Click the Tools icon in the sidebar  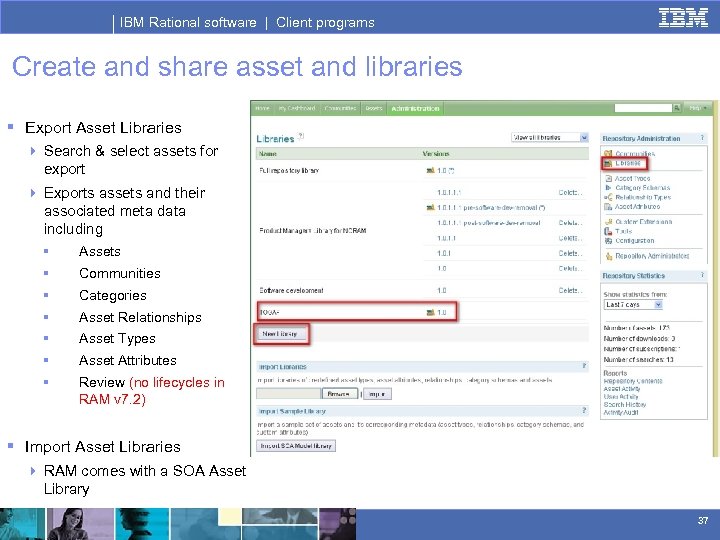click(608, 231)
